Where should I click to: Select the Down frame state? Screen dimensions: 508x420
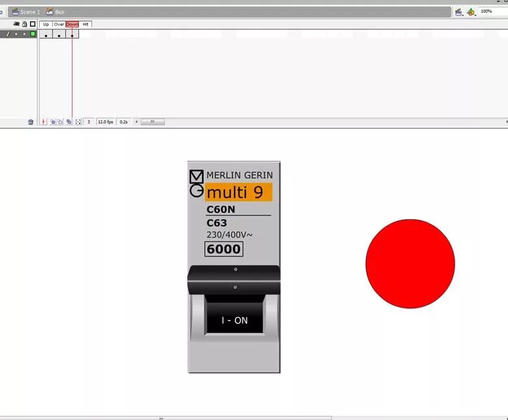click(x=72, y=24)
